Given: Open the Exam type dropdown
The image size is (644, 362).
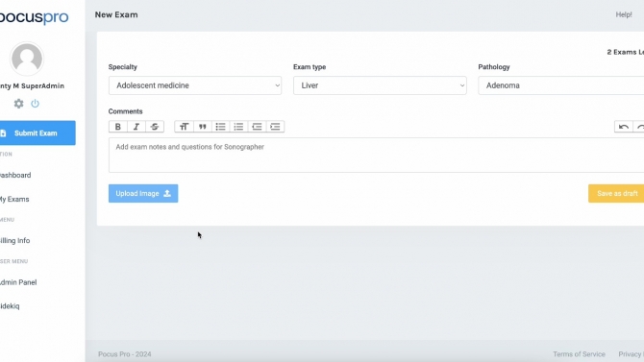Looking at the screenshot, I should pos(380,85).
